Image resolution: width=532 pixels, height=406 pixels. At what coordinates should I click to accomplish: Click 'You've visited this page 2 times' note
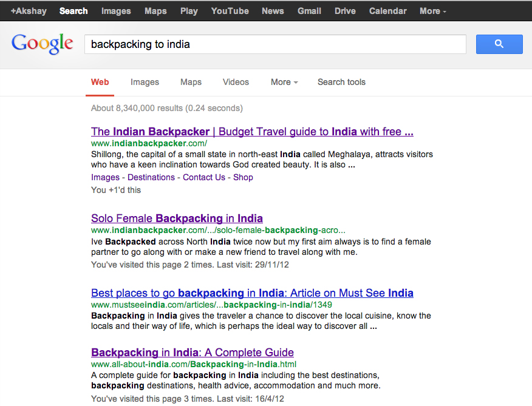tap(190, 265)
